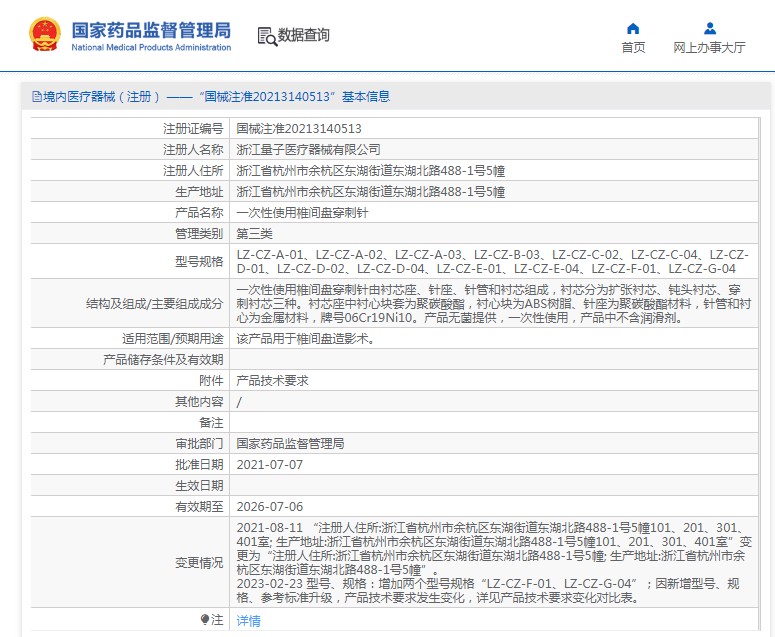Click the 首页 house icon
The height and width of the screenshot is (637, 775).
point(632,28)
